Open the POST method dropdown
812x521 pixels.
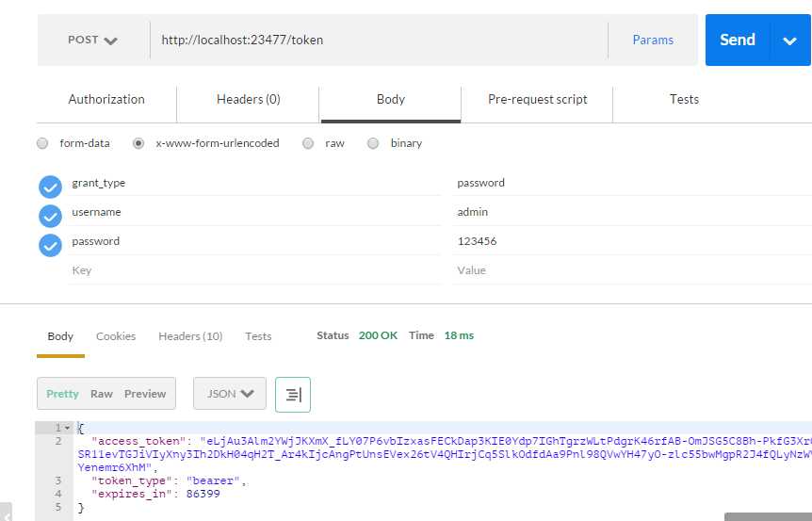93,40
